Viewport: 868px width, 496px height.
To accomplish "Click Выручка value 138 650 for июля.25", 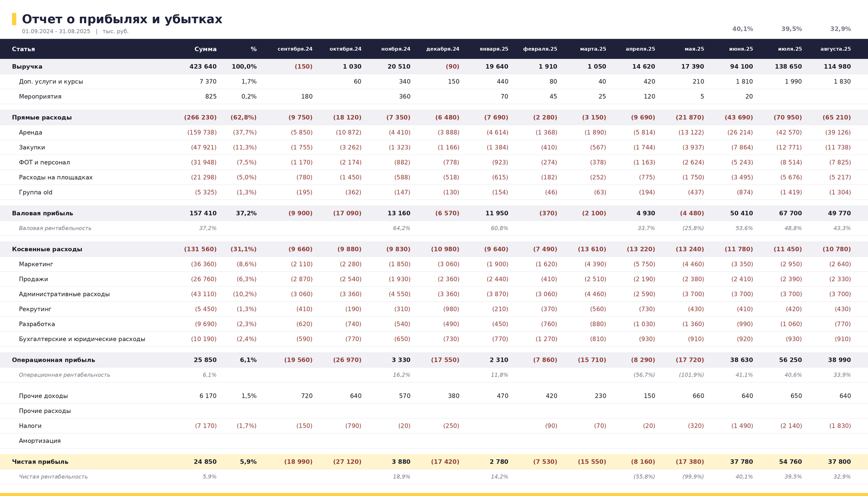I will tap(788, 67).
